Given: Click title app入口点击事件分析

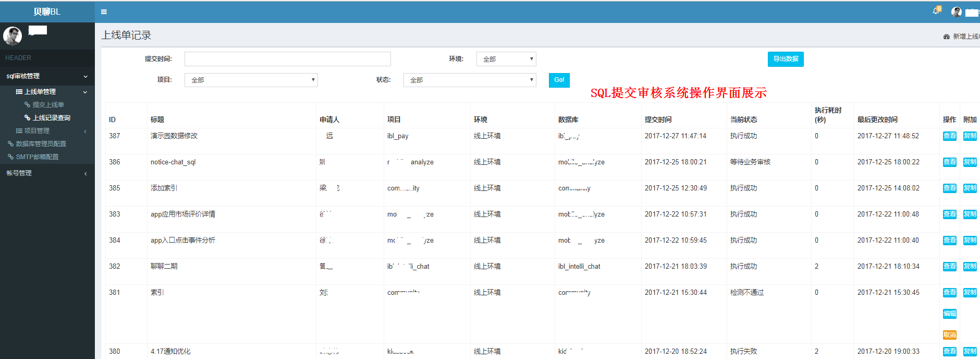Looking at the screenshot, I should (x=183, y=240).
